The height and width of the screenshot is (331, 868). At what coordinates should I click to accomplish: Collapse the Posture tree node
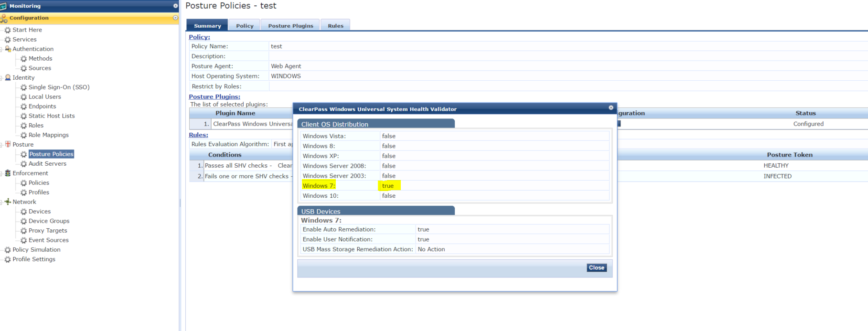coord(1,145)
